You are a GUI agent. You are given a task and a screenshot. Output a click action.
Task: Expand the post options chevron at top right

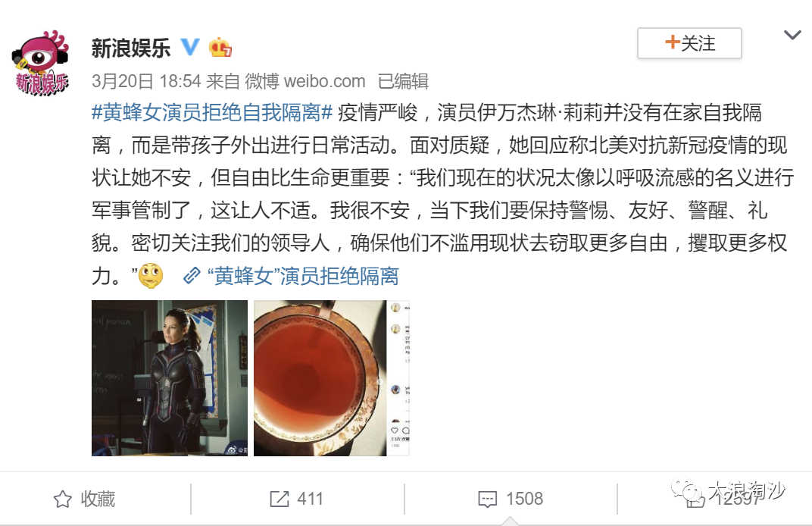click(x=792, y=35)
